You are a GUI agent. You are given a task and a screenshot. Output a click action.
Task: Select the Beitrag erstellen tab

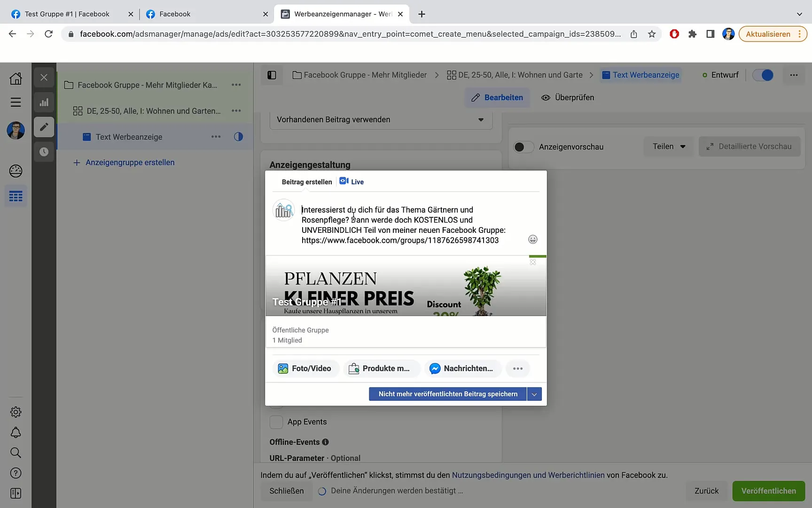pyautogui.click(x=307, y=182)
